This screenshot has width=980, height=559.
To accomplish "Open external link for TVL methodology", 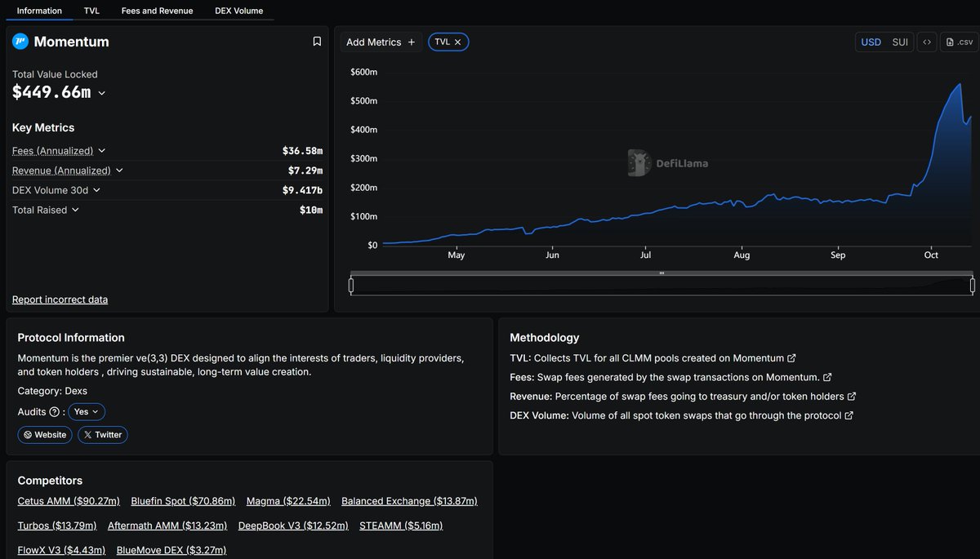I will click(x=791, y=358).
